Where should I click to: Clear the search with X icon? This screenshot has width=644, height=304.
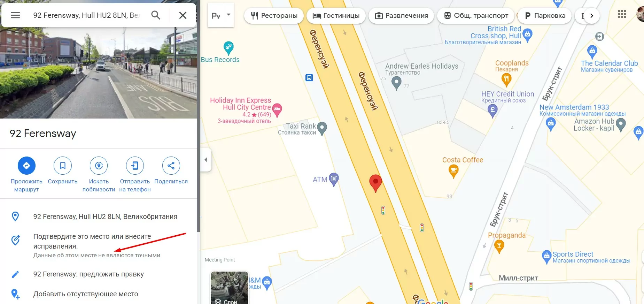click(x=183, y=15)
